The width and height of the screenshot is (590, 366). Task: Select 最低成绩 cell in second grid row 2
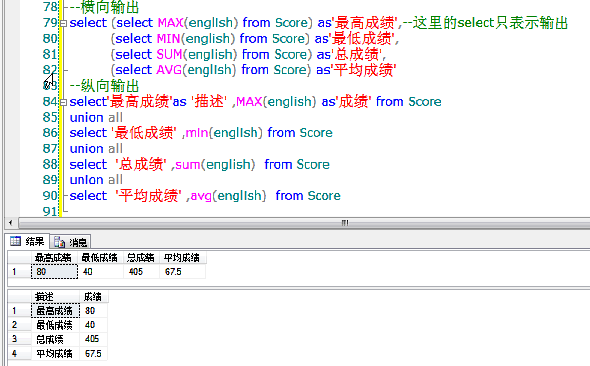click(55, 325)
